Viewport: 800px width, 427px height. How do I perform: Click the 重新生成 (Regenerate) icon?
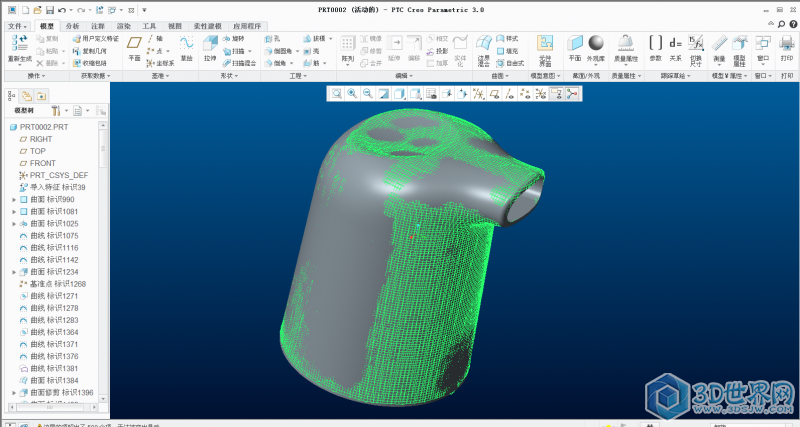click(x=20, y=49)
